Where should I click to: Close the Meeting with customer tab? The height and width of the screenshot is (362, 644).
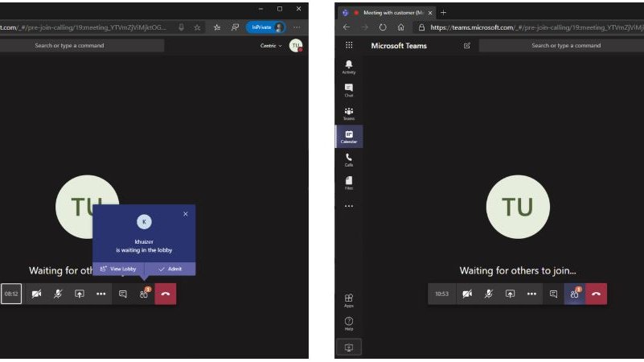coord(430,13)
